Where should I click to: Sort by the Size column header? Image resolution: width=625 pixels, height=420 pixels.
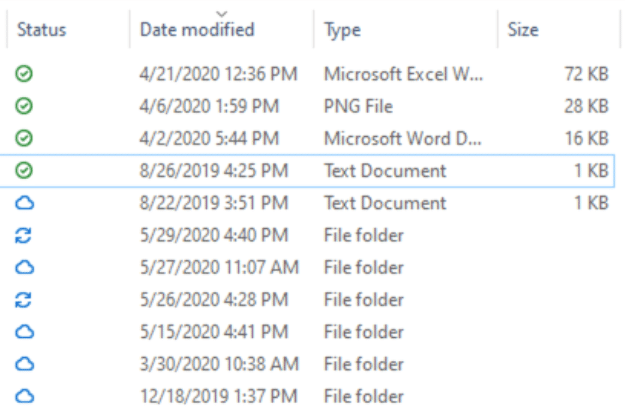(523, 30)
